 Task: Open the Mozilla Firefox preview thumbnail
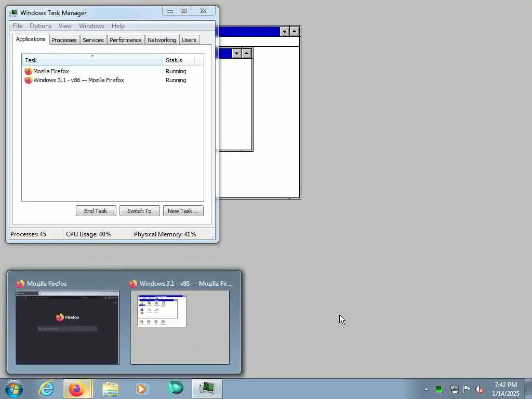pyautogui.click(x=67, y=327)
